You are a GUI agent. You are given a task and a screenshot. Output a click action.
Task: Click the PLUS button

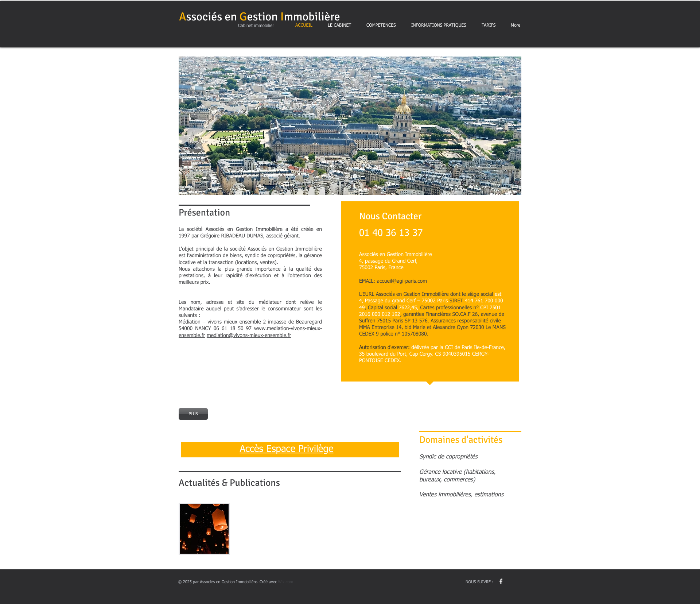click(x=193, y=414)
